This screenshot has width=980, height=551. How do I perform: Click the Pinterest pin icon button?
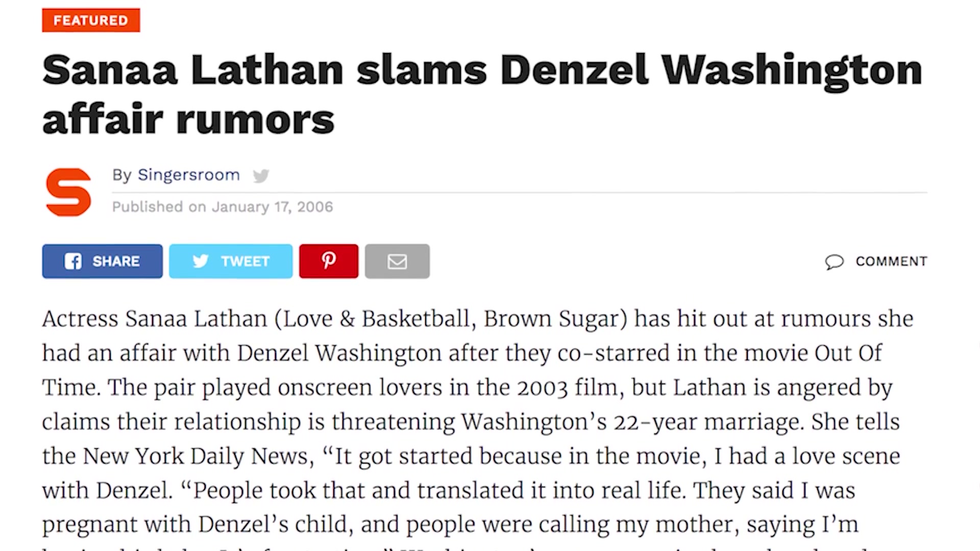coord(329,261)
